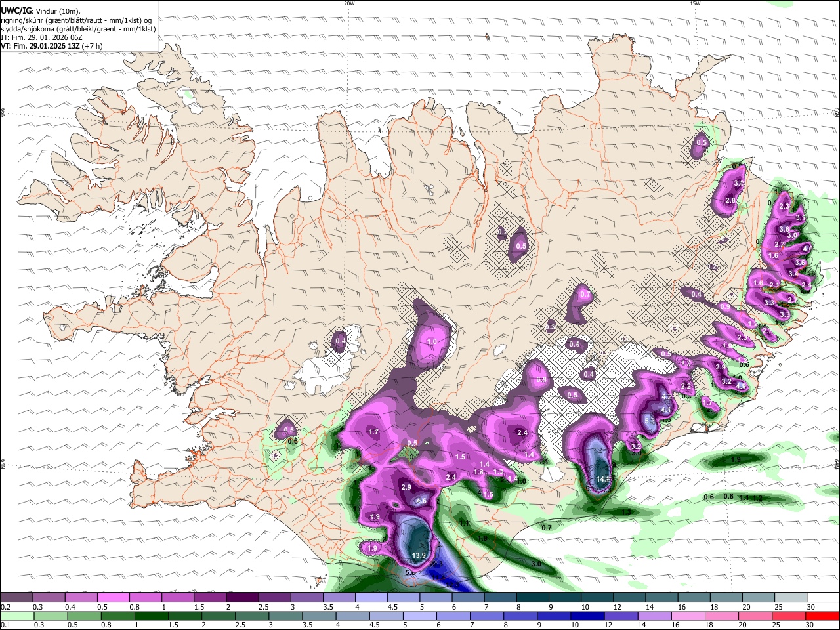This screenshot has width=840, height=630.
Task: Pick the snow scale swatch between 10 and 12
Action: (596, 598)
